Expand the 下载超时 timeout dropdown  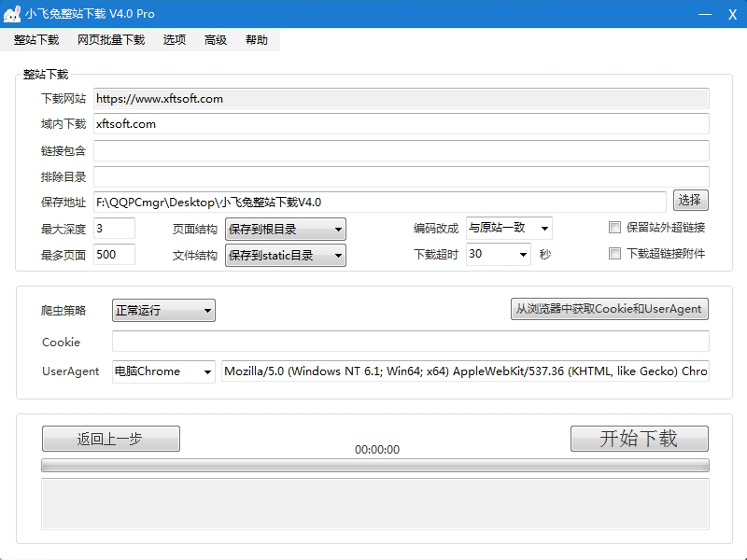pos(498,254)
